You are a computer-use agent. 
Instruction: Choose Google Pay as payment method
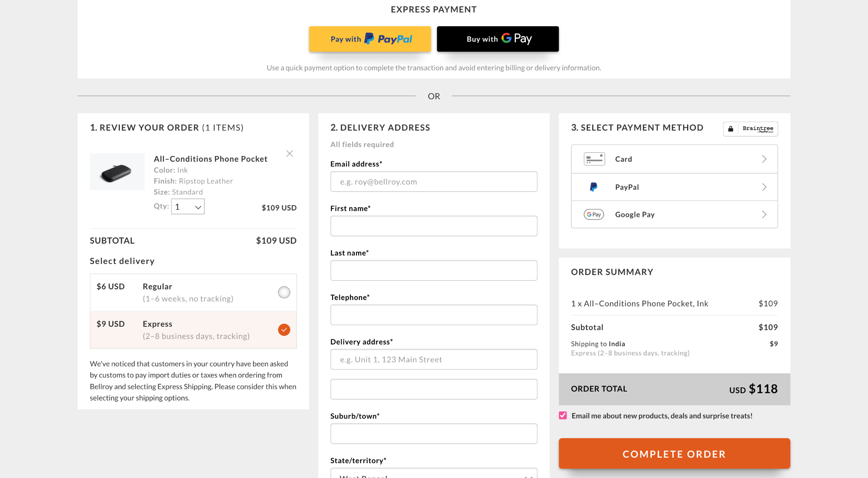pos(674,214)
